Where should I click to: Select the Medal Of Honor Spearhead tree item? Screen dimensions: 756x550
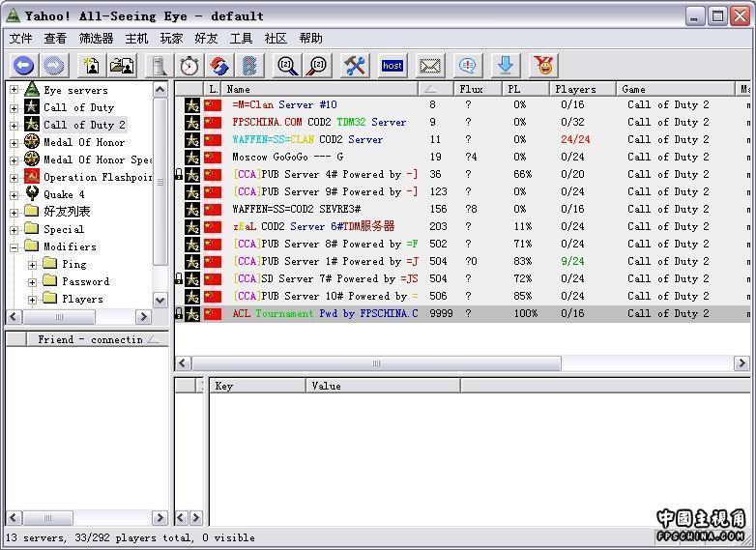[98, 159]
